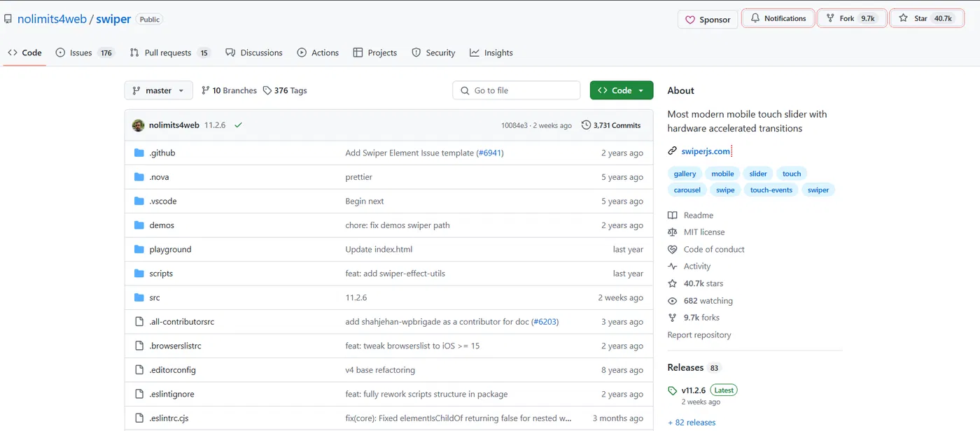Viewport: 980px width, 431px height.
Task: Fork the swiper repository
Action: point(851,18)
